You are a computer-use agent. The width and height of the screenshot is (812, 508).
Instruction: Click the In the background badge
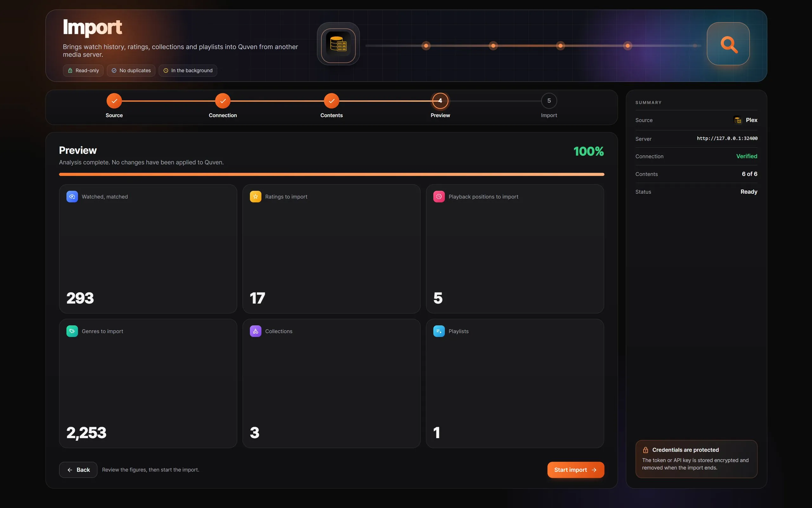pyautogui.click(x=188, y=70)
